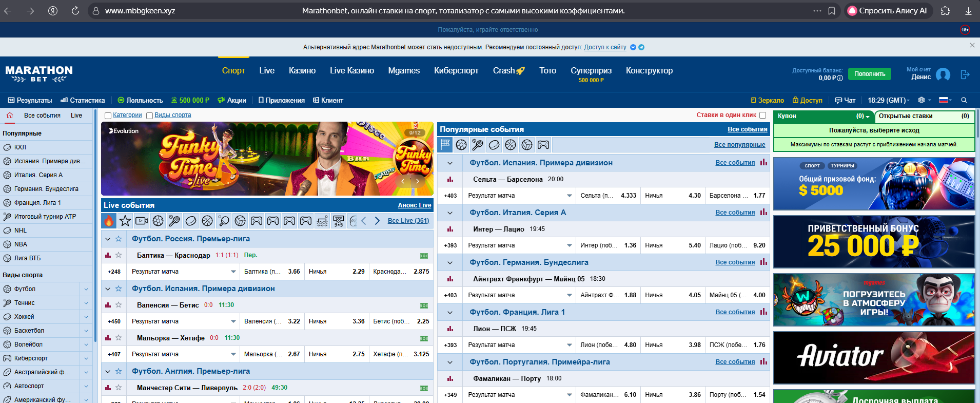The height and width of the screenshot is (403, 980).
Task: Bookmark this page in browser address bar
Action: [x=832, y=11]
